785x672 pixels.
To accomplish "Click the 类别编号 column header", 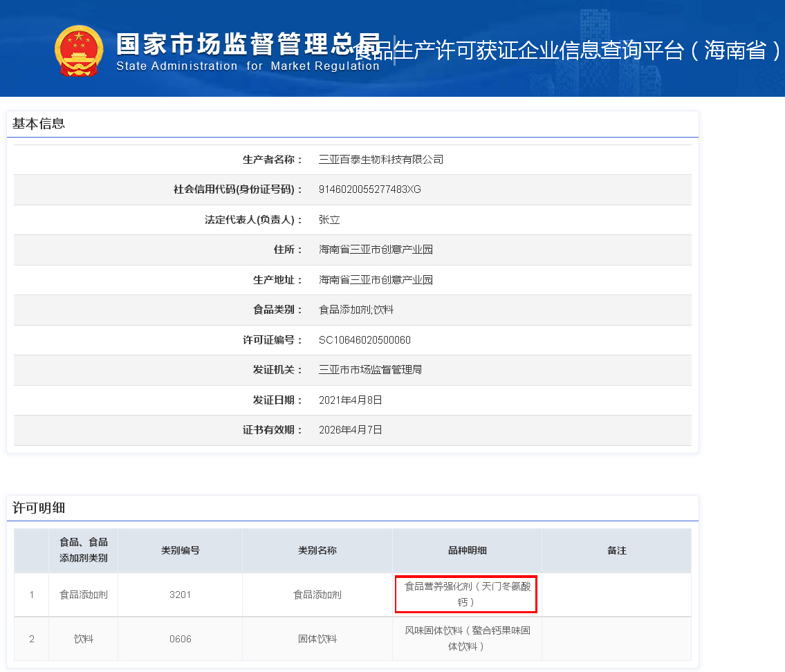I will point(180,550).
